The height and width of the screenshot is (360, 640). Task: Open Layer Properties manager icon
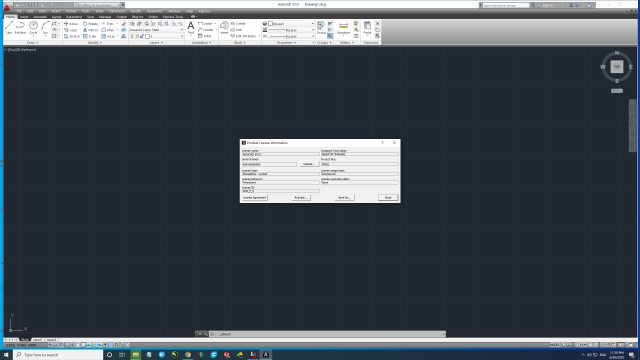(x=132, y=24)
